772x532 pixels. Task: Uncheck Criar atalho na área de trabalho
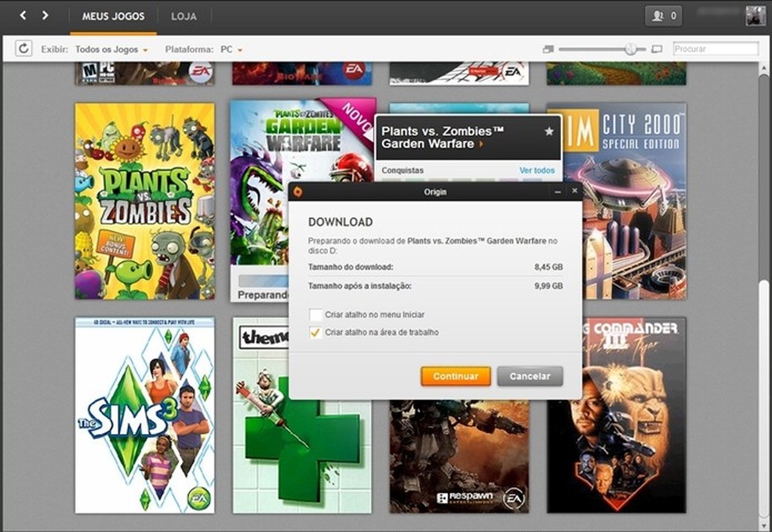tap(315, 333)
